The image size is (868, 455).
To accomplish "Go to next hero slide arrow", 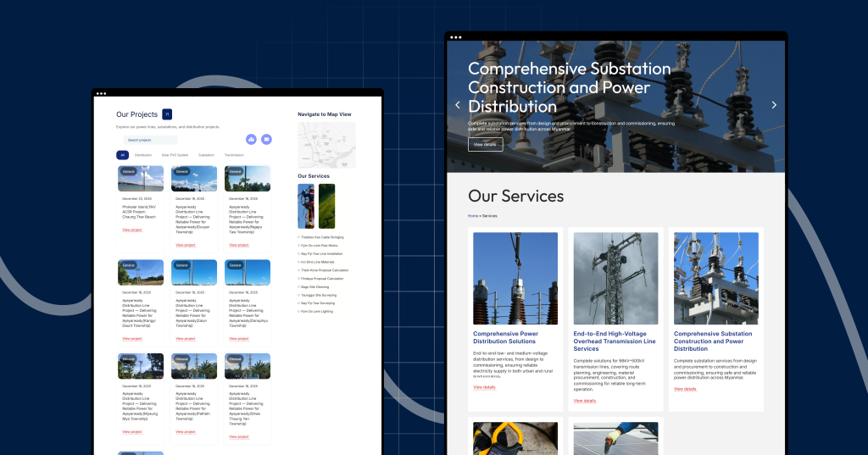I will tap(774, 104).
